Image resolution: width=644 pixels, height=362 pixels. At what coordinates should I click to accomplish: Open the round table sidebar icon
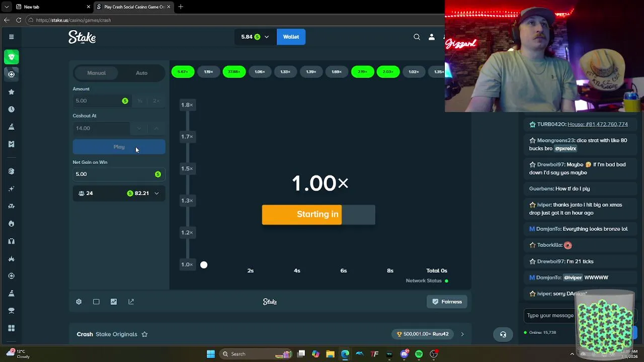[x=11, y=311]
